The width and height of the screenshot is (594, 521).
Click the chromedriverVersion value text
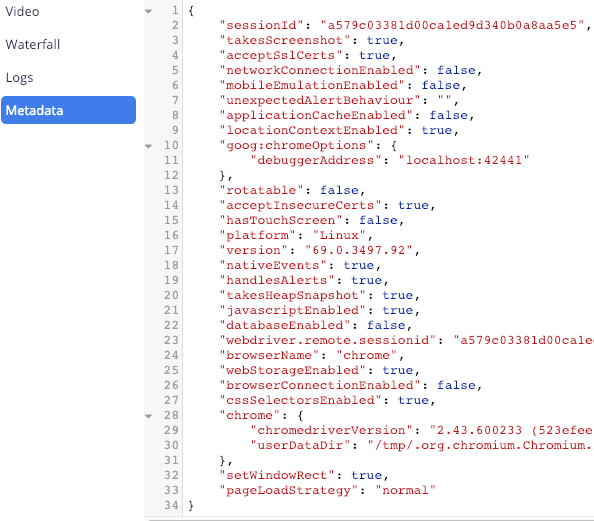511,430
